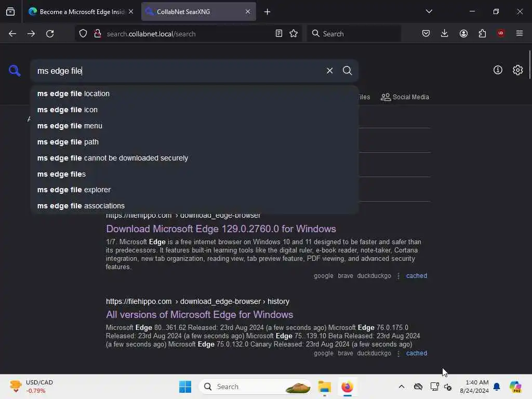532x399 pixels.
Task: Choose suggestion 'ms edge file explorer'
Action: 194,190
